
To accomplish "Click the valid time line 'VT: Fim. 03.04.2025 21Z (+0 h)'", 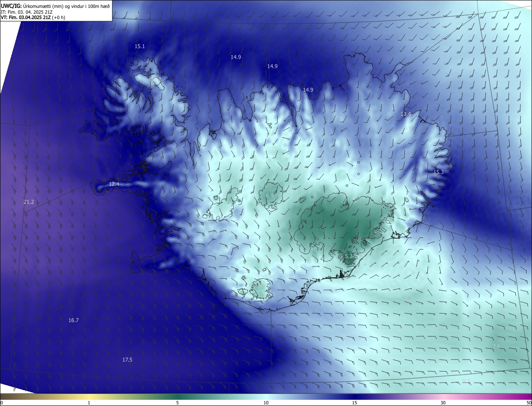I will pyautogui.click(x=33, y=18).
